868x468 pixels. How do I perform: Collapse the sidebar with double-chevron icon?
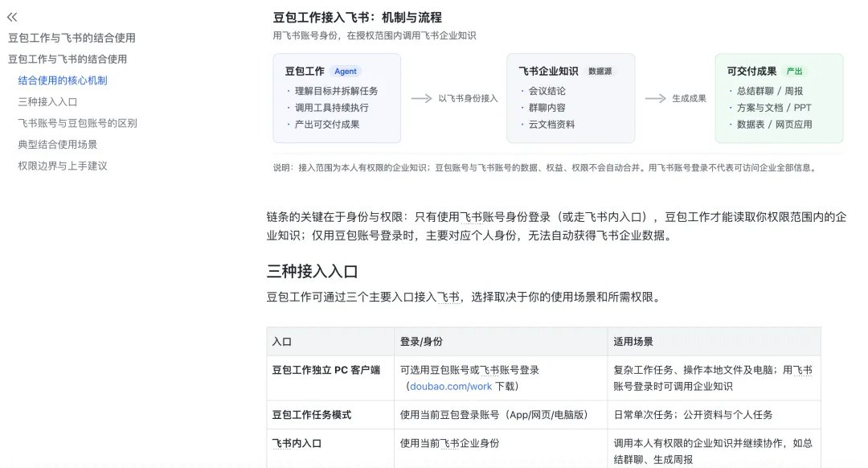[x=12, y=17]
